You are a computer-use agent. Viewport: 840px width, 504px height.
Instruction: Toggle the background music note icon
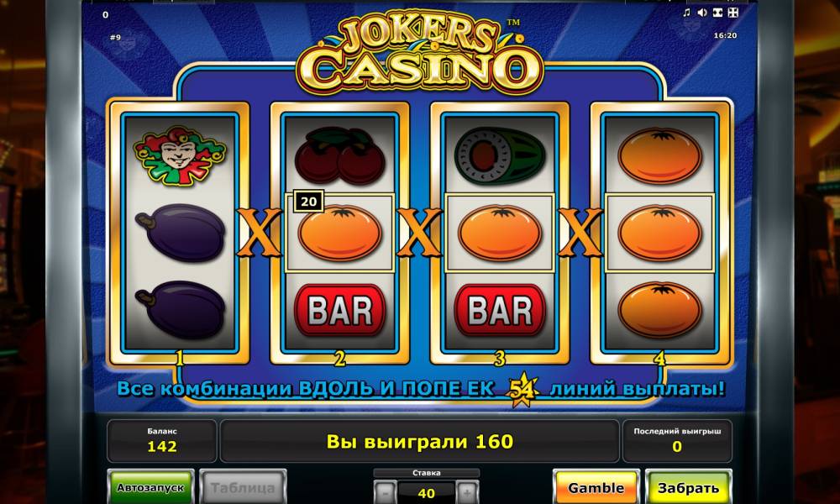coord(686,13)
